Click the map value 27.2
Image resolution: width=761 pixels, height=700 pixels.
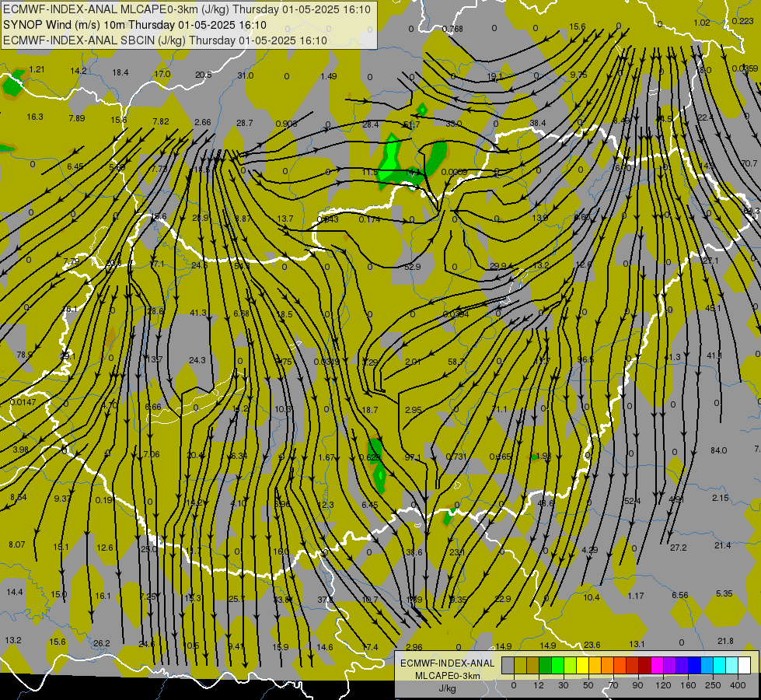click(x=679, y=548)
